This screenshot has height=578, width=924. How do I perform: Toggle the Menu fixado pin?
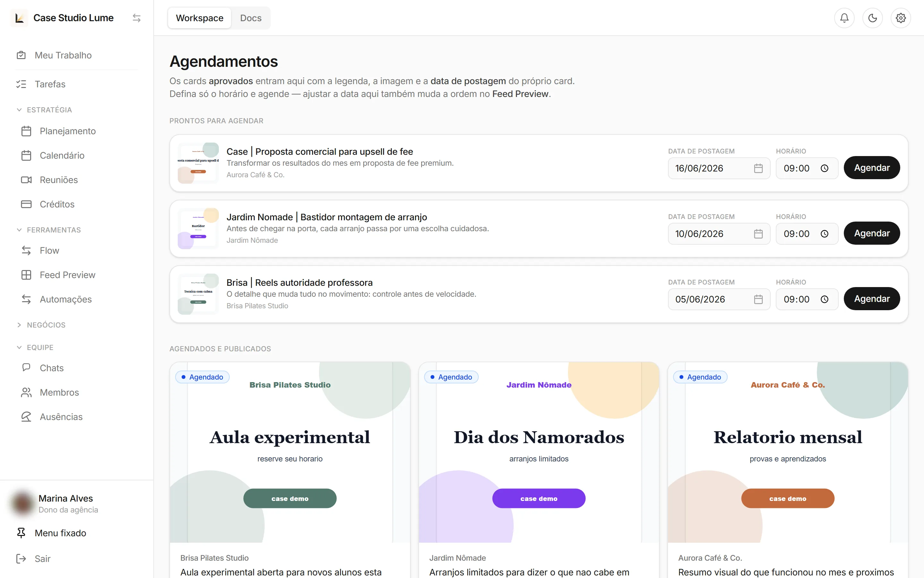pyautogui.click(x=21, y=533)
